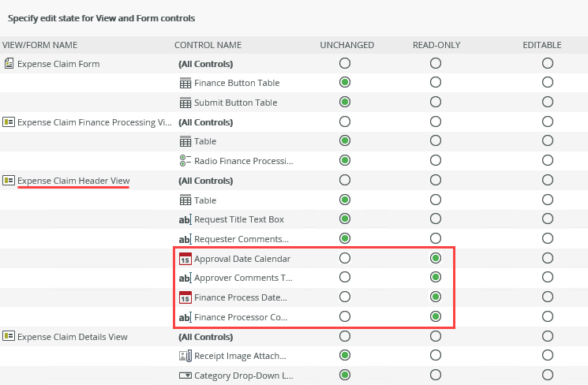This screenshot has width=588, height=385.
Task: Click the Submit Button Table icon
Action: coord(185,103)
